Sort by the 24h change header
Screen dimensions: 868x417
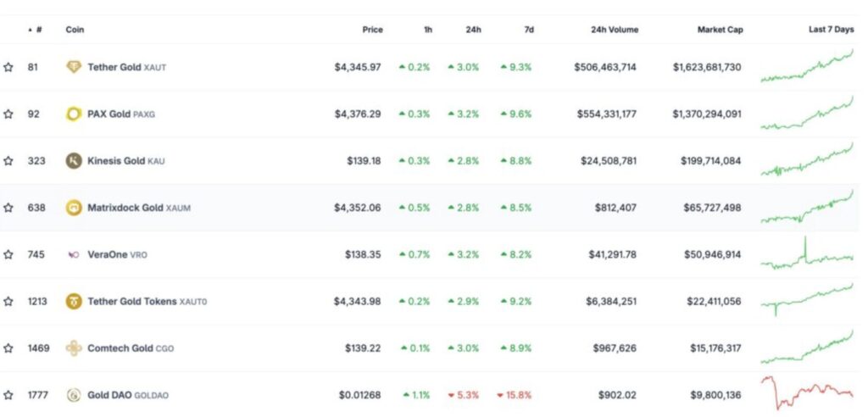(473, 30)
